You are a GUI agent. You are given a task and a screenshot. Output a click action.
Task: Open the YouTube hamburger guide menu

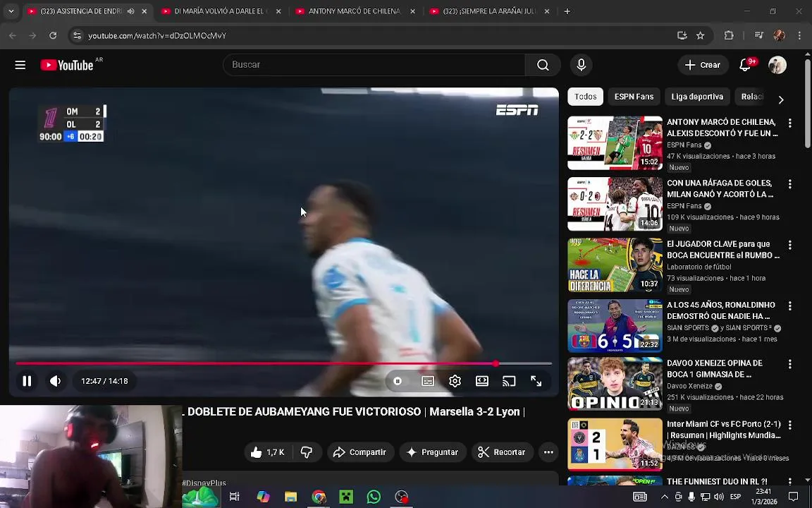point(20,65)
